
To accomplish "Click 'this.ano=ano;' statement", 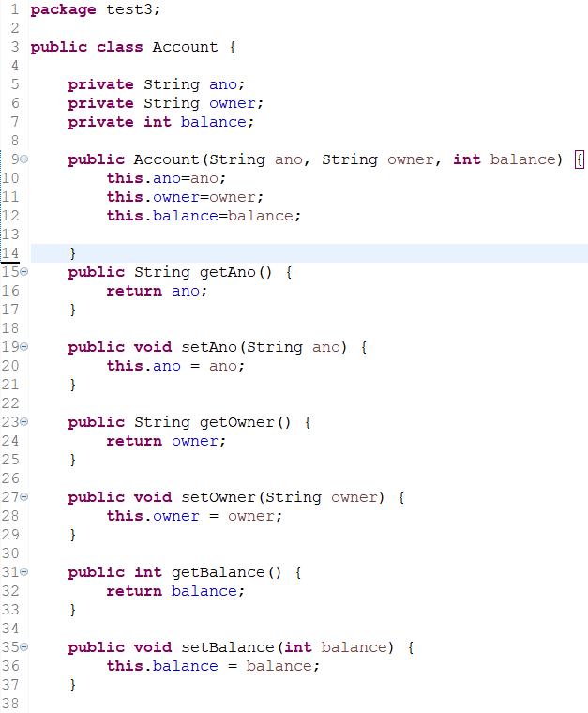I will (166, 178).
